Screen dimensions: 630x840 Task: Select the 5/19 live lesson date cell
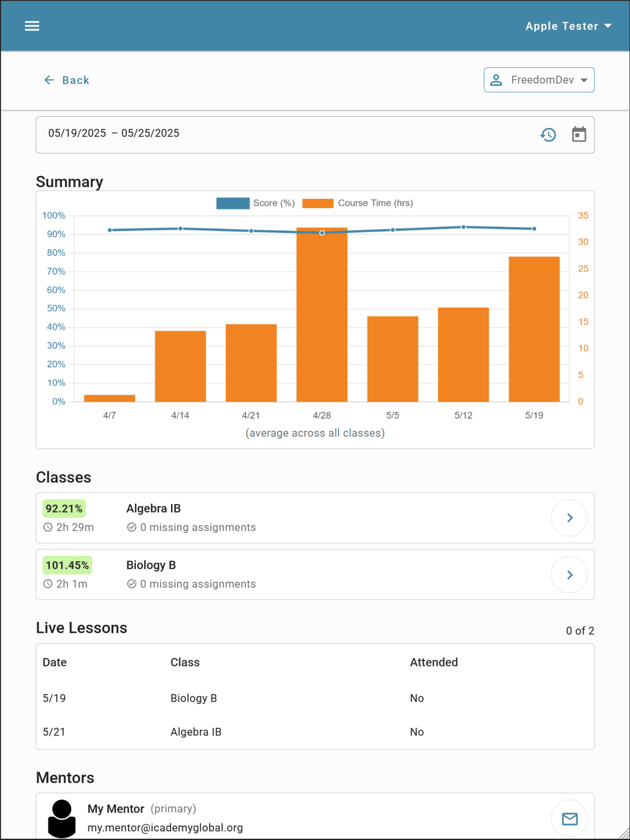tap(54, 698)
